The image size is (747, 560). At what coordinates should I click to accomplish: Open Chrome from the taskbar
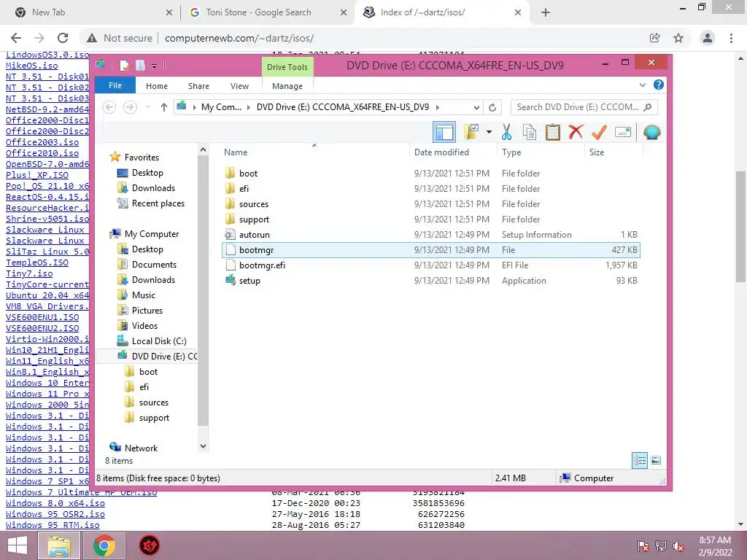click(x=104, y=545)
